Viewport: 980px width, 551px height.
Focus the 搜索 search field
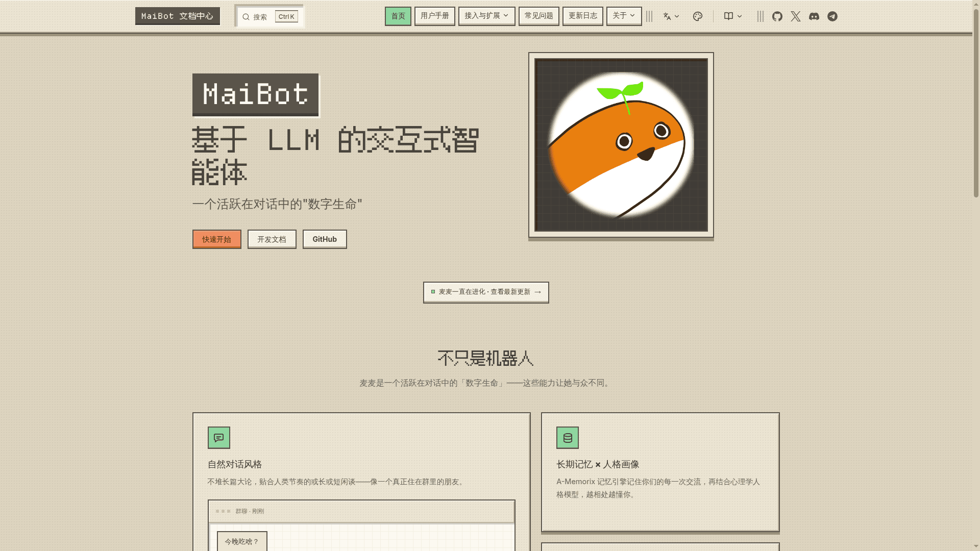tap(269, 16)
